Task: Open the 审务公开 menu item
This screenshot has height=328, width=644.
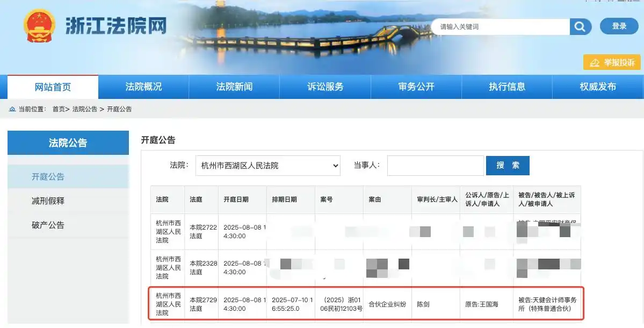Action: point(416,87)
